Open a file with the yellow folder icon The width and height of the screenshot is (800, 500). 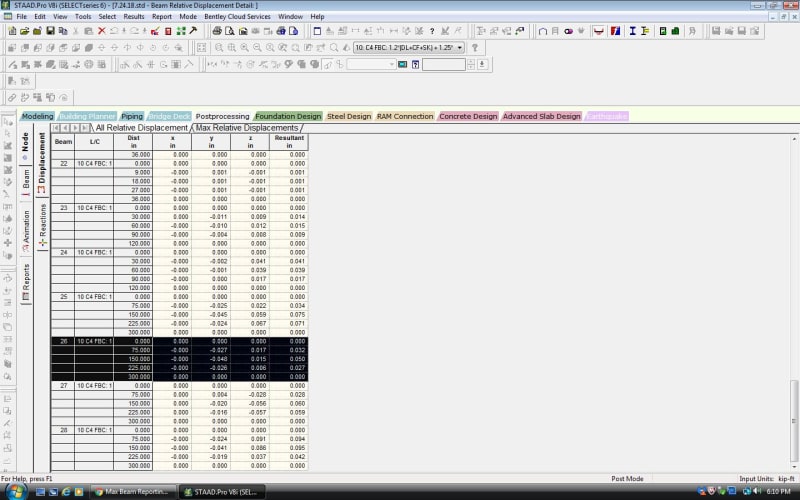click(x=24, y=31)
